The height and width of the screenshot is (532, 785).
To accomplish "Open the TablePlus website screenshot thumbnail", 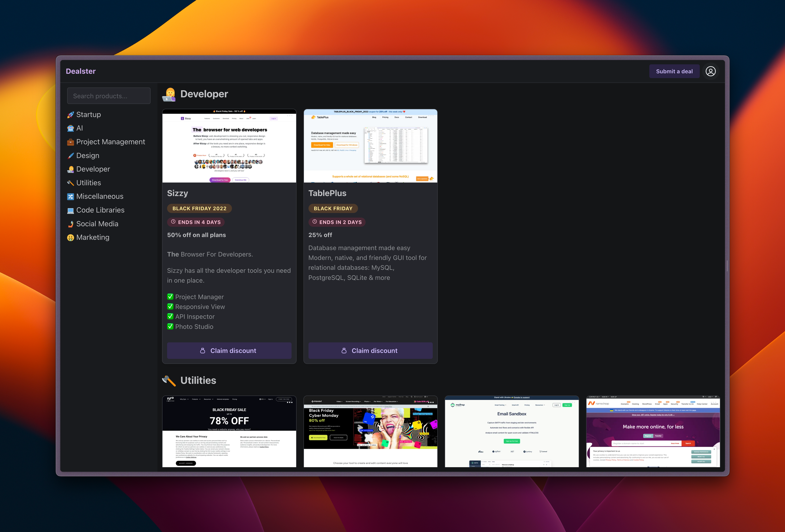I will pos(370,146).
